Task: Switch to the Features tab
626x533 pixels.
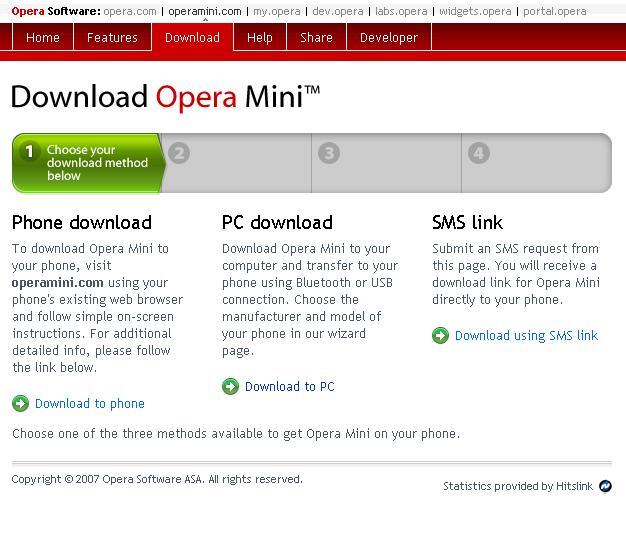Action: point(112,37)
